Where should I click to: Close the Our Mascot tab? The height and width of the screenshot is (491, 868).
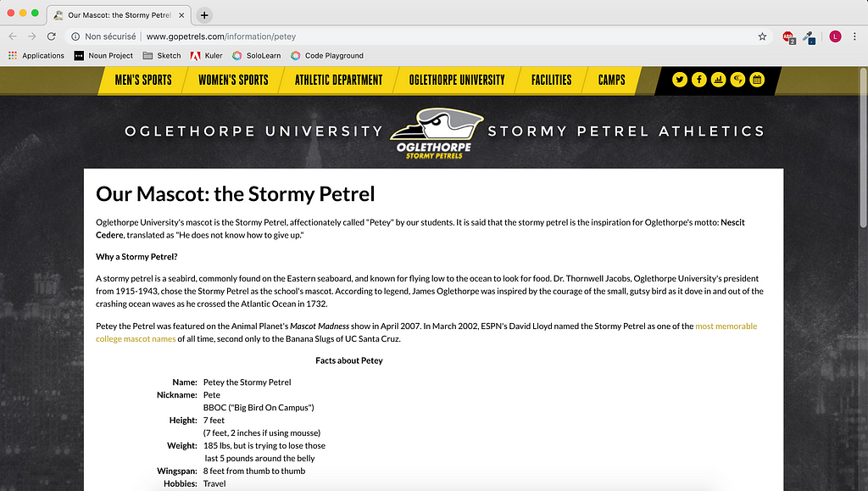tap(181, 15)
